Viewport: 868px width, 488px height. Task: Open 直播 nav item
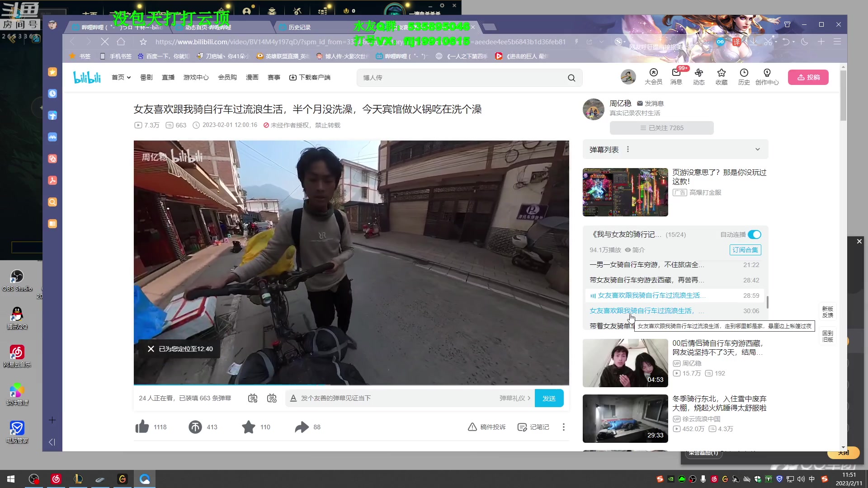[168, 78]
